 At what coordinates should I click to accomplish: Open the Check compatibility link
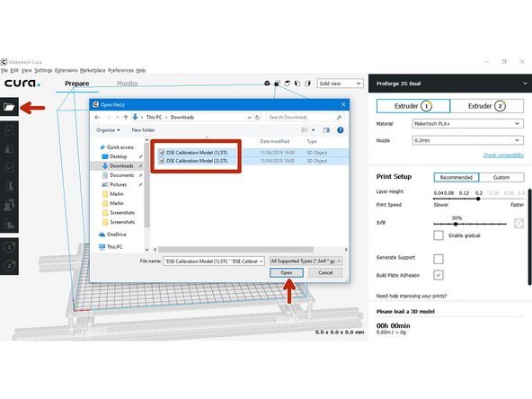(503, 155)
